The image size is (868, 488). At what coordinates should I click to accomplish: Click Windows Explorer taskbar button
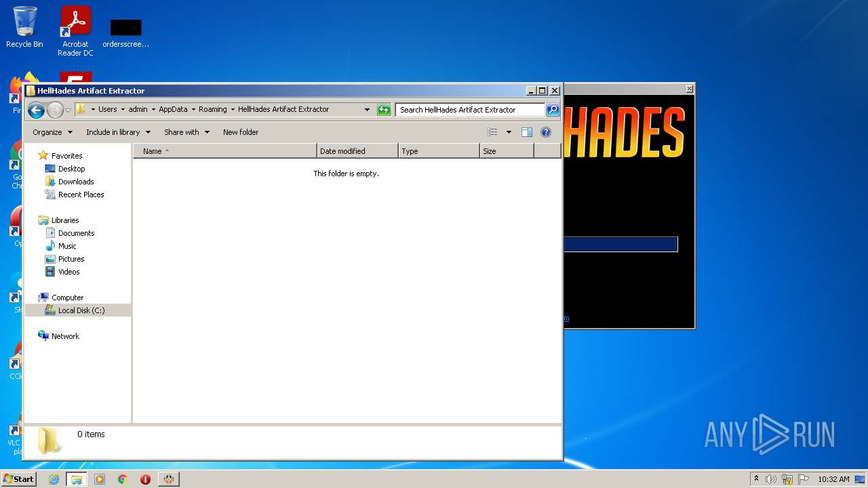pyautogui.click(x=77, y=479)
